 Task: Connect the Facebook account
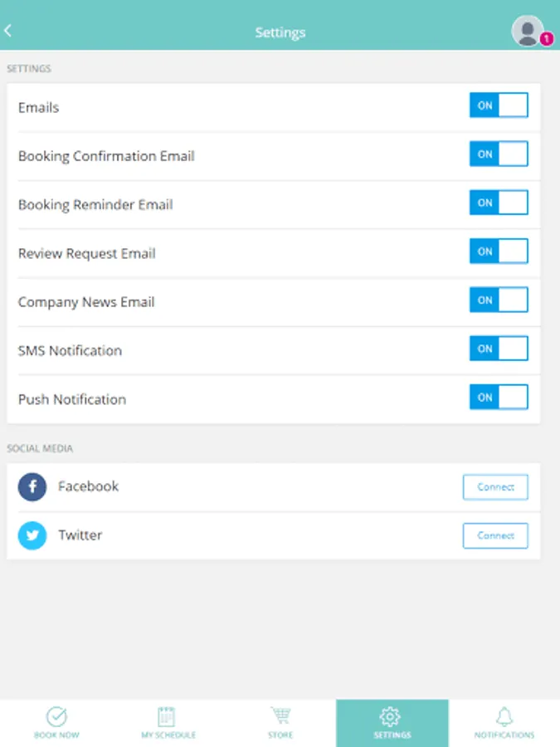click(495, 487)
